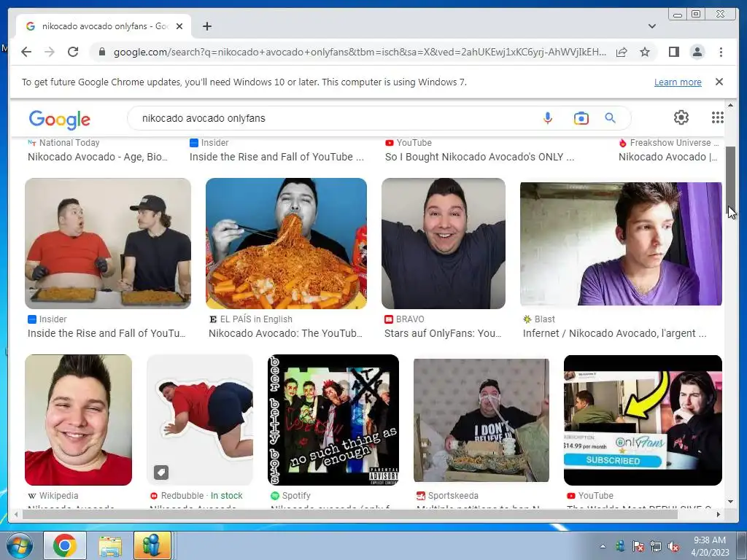Open YouTube OnlyFans subscribed thumbnail
This screenshot has height=560, width=747.
point(643,420)
